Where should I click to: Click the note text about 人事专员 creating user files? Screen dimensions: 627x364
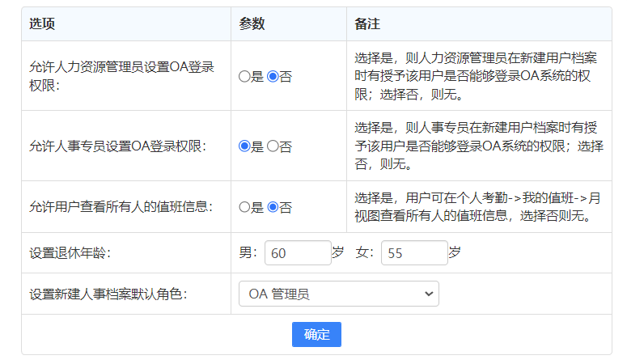pos(479,146)
